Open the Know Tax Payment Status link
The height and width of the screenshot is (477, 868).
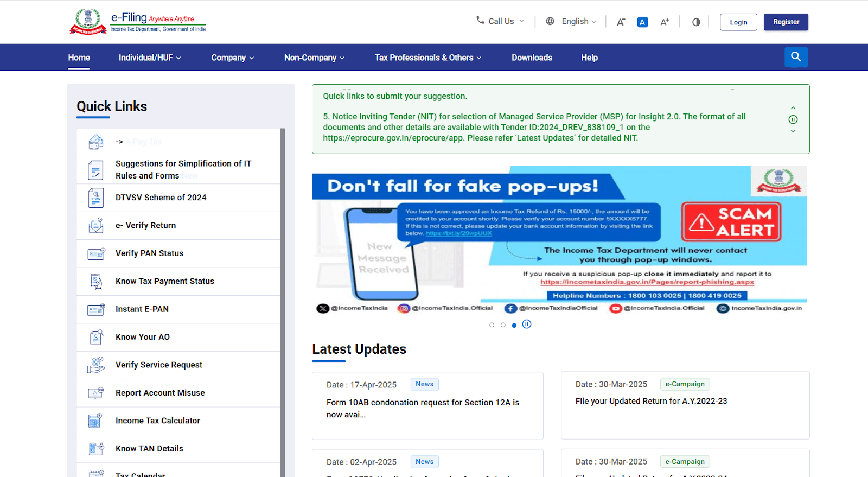178,282
